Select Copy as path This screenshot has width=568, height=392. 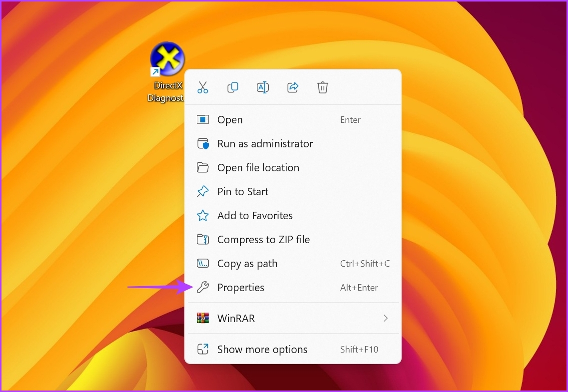293,263
